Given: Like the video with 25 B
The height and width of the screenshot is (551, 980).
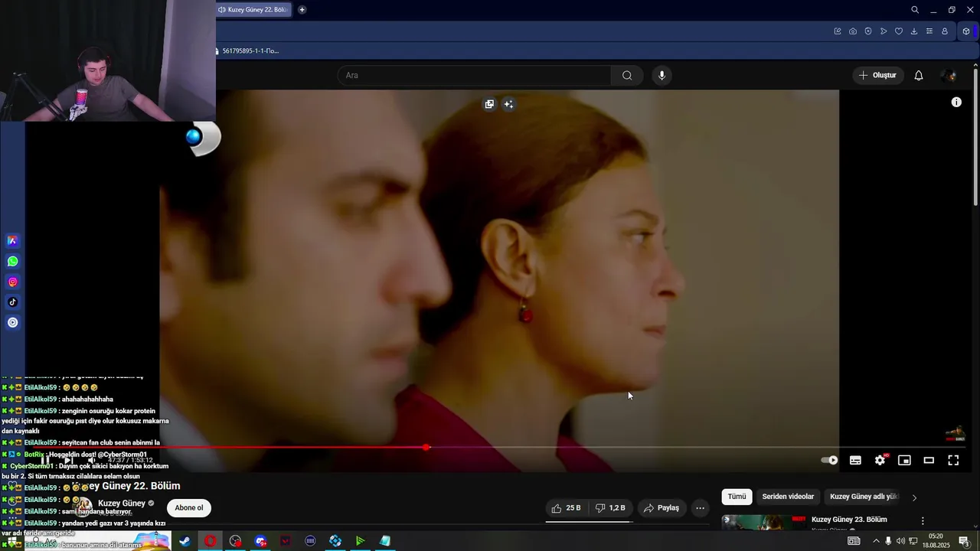Looking at the screenshot, I should 567,508.
